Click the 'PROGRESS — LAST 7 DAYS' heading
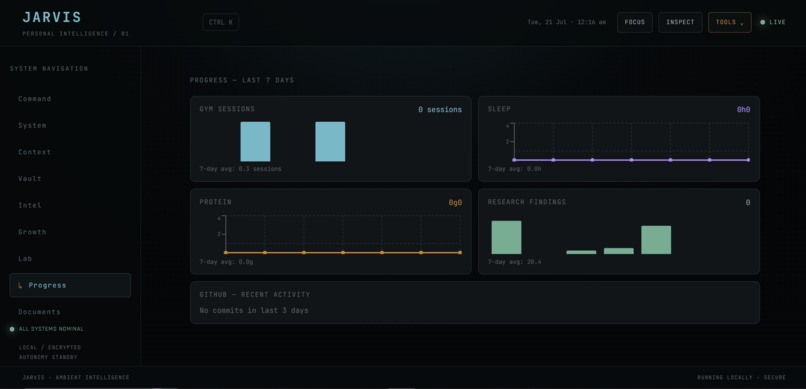The width and height of the screenshot is (806, 389). 242,80
